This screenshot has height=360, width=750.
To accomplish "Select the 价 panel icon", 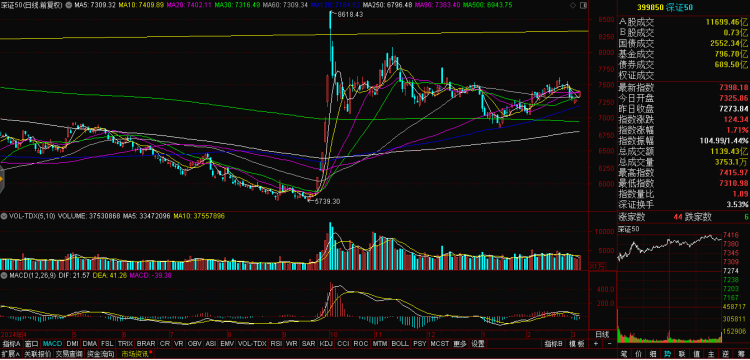I will 639,354.
